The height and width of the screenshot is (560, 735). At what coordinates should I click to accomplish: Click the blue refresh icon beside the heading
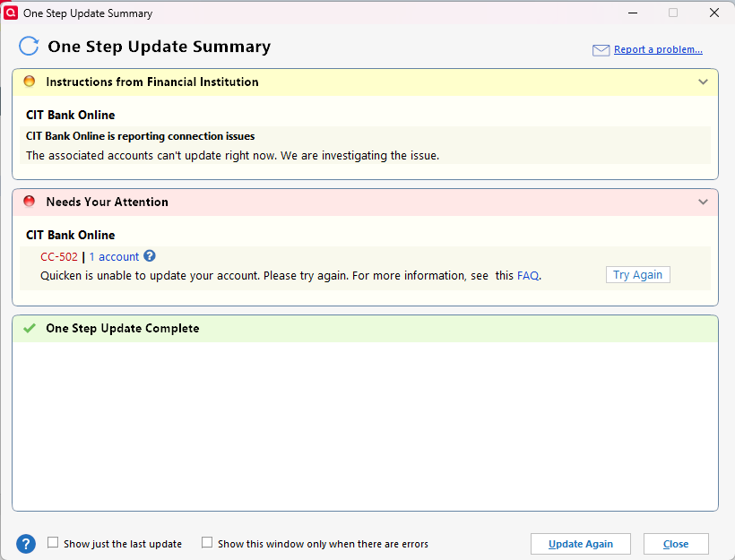29,47
